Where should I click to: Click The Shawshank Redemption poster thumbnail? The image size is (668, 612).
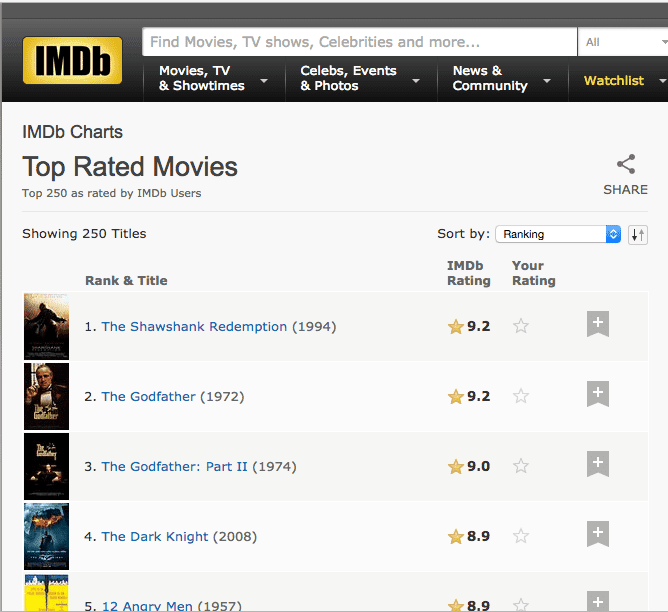pos(46,326)
